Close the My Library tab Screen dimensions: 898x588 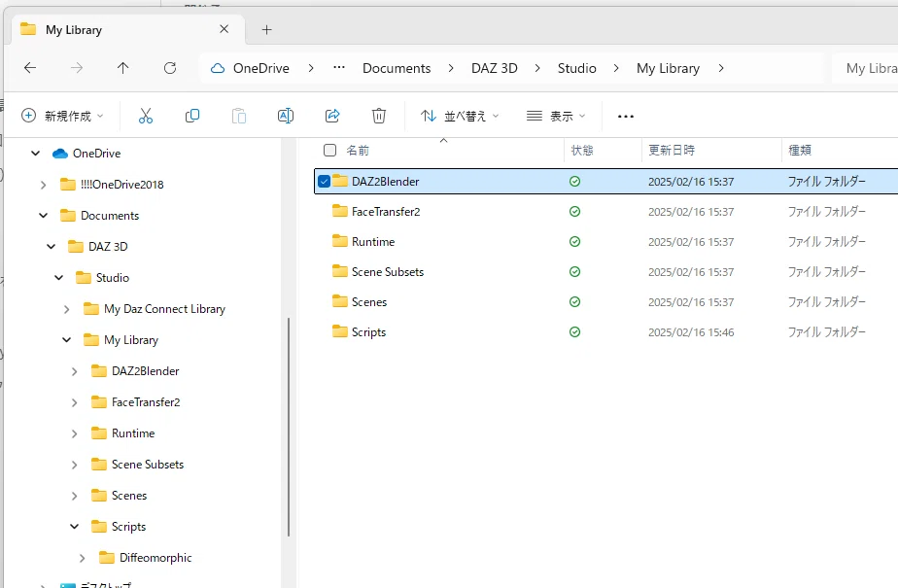click(224, 29)
